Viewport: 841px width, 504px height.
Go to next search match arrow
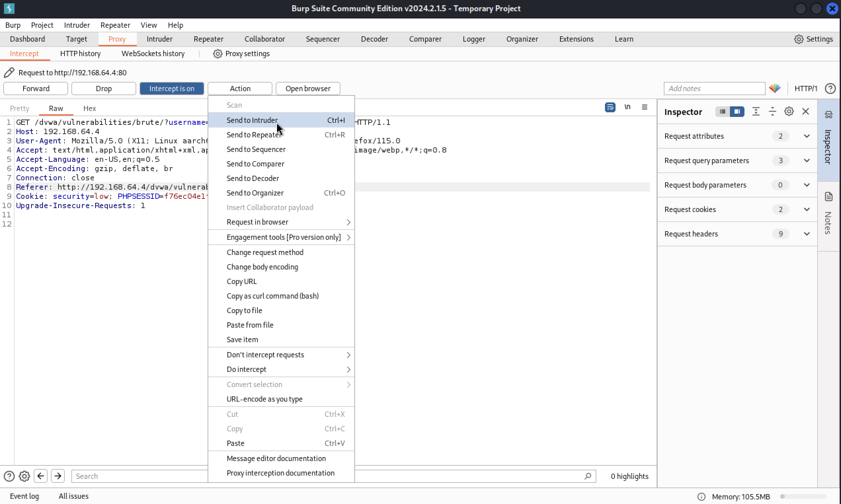58,476
